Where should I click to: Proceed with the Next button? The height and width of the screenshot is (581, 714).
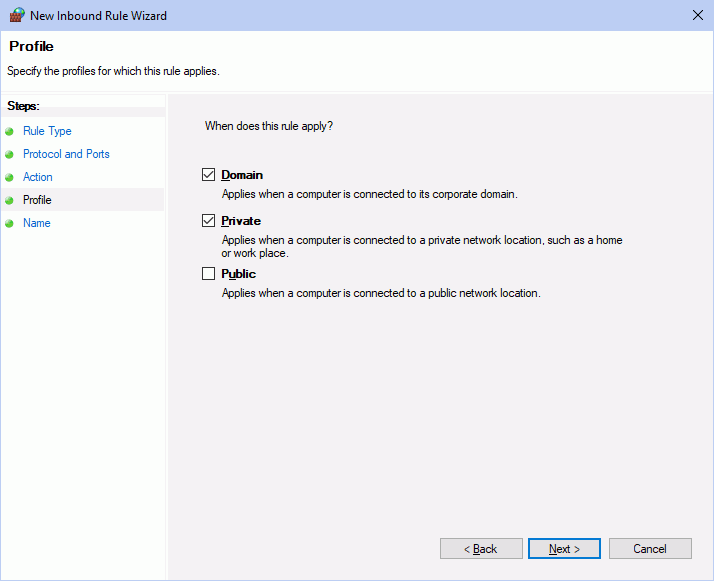point(564,549)
